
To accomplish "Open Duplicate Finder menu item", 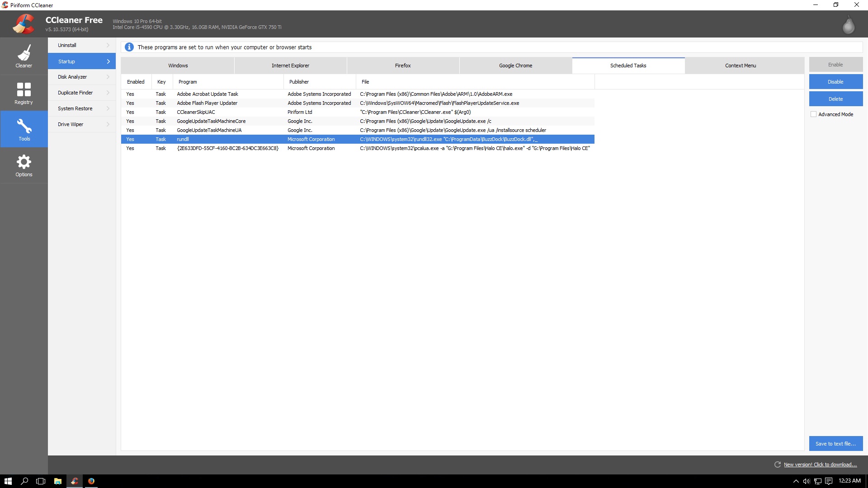I will coord(82,93).
